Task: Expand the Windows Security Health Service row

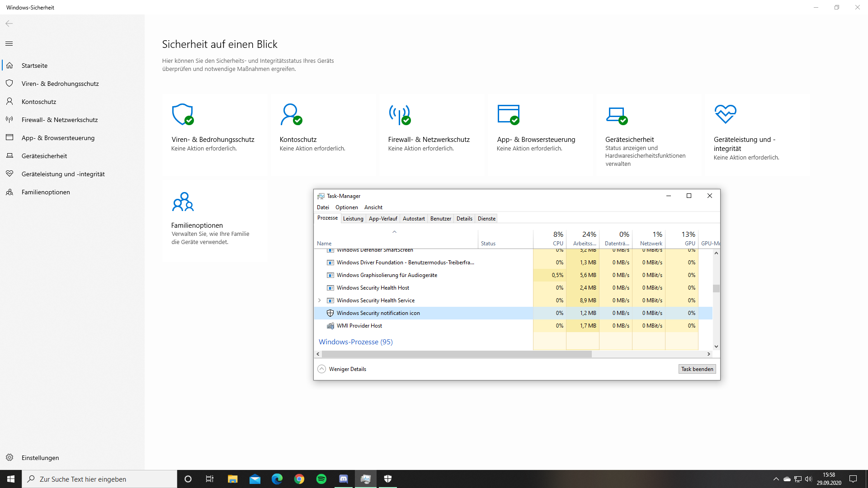Action: coord(320,300)
